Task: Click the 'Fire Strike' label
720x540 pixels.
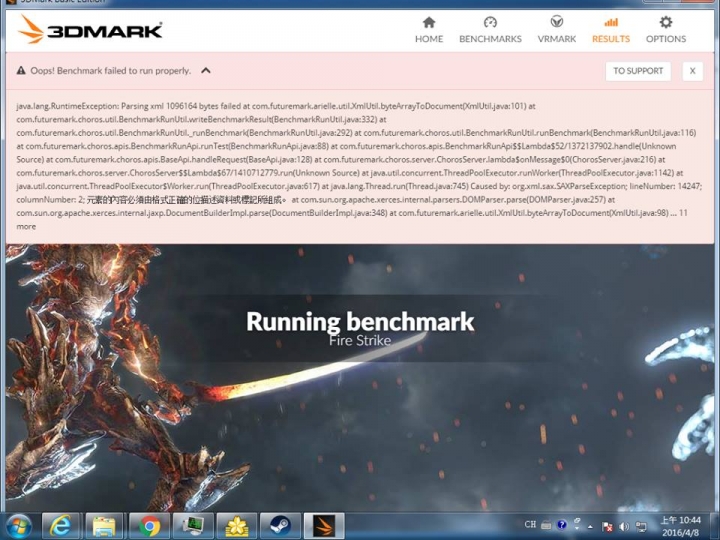Action: 360,341
